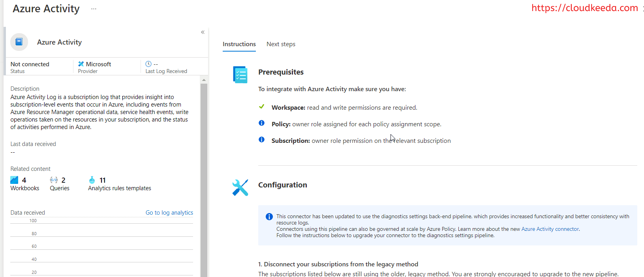Click the Data received chart label
This screenshot has width=644, height=277.
pos(28,213)
